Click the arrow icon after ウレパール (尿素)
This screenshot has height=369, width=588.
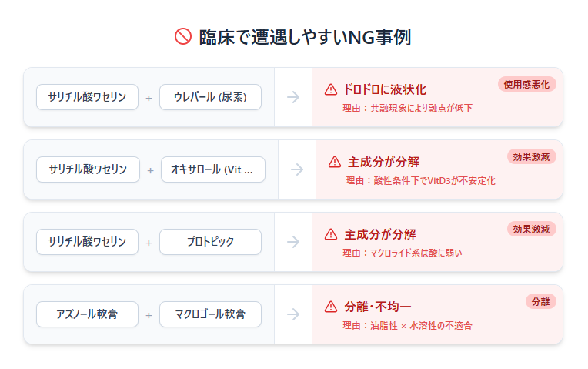coord(293,97)
